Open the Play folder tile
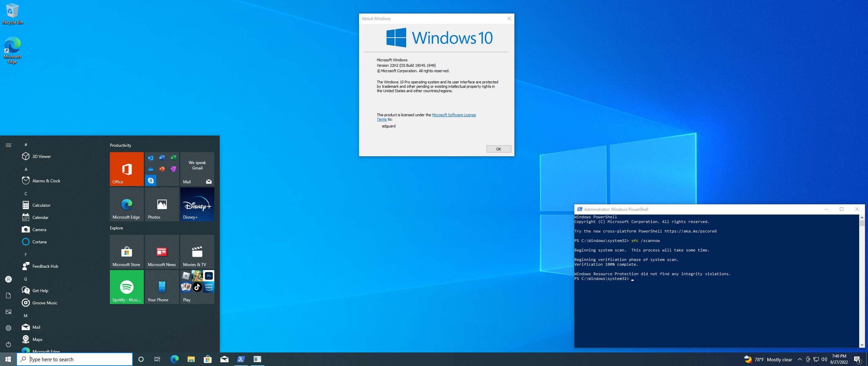 pos(197,287)
